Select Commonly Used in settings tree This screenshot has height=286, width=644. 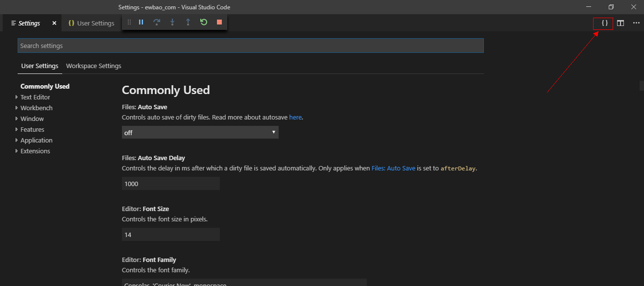[x=45, y=86]
